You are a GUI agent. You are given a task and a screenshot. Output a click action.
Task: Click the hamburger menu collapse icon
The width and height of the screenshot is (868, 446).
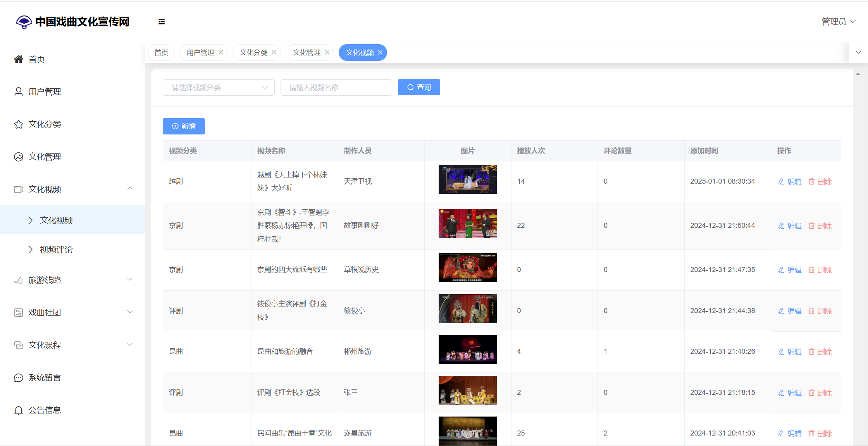point(162,22)
